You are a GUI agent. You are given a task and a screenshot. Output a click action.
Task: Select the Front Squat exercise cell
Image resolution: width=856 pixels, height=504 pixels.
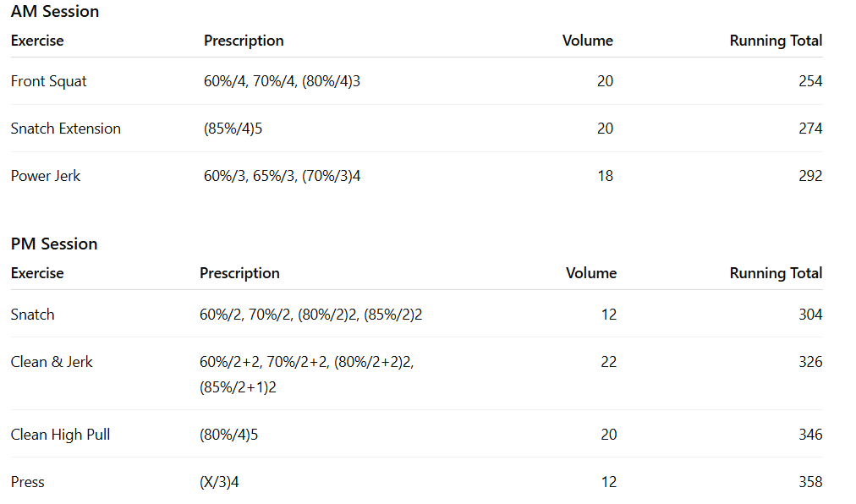tap(49, 81)
